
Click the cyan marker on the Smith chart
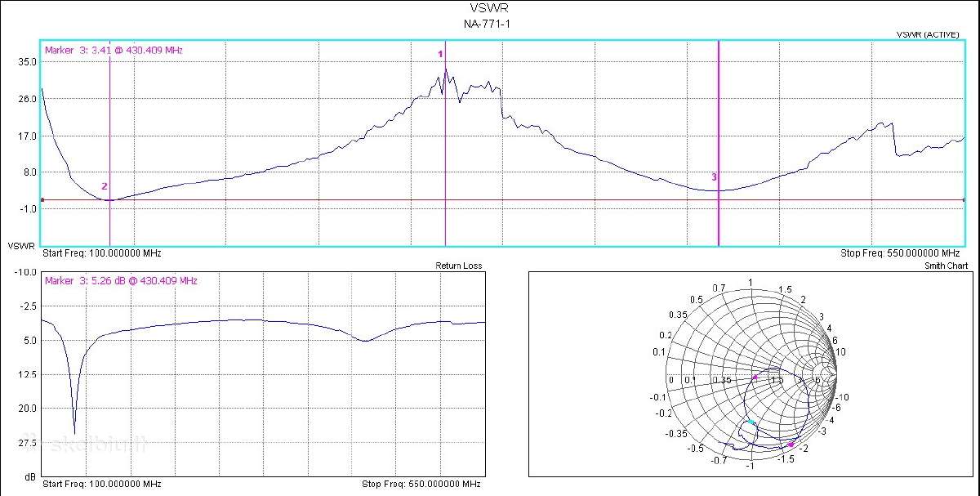tap(751, 422)
